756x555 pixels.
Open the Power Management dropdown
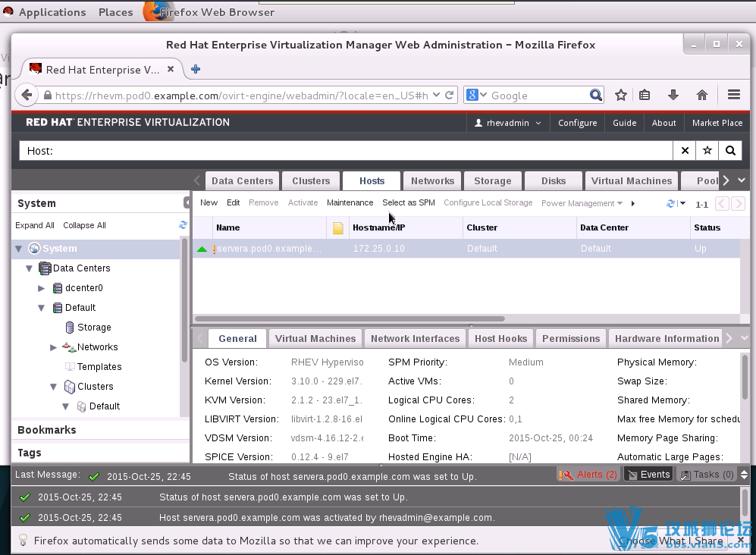pos(582,203)
